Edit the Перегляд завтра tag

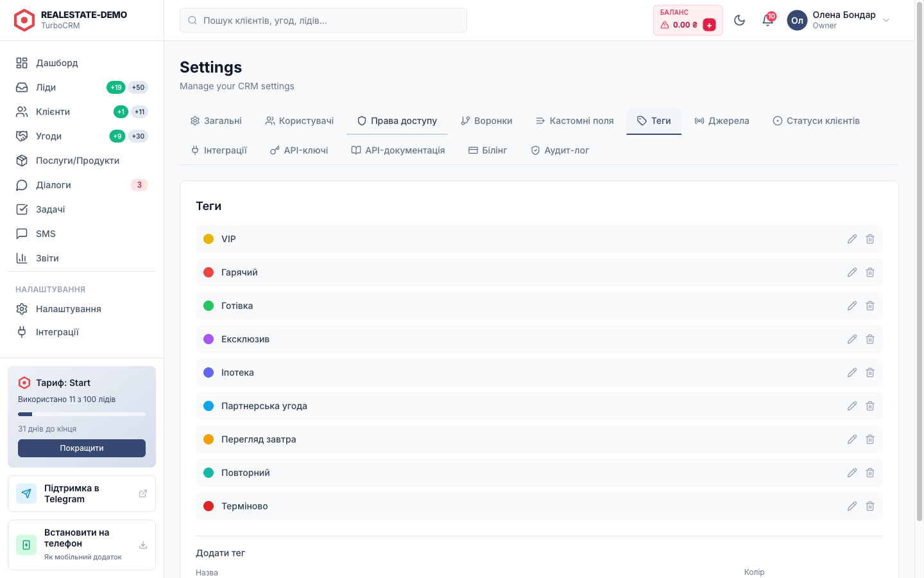(852, 439)
